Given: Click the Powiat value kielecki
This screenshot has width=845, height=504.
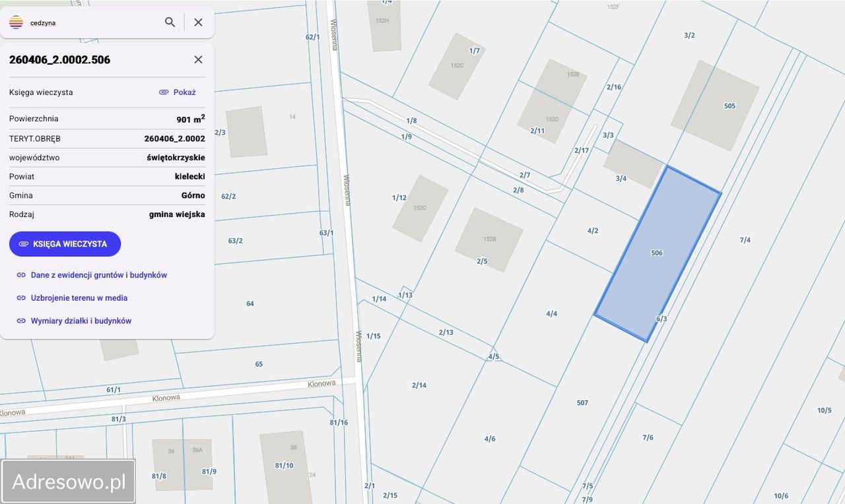Looking at the screenshot, I should point(190,177).
